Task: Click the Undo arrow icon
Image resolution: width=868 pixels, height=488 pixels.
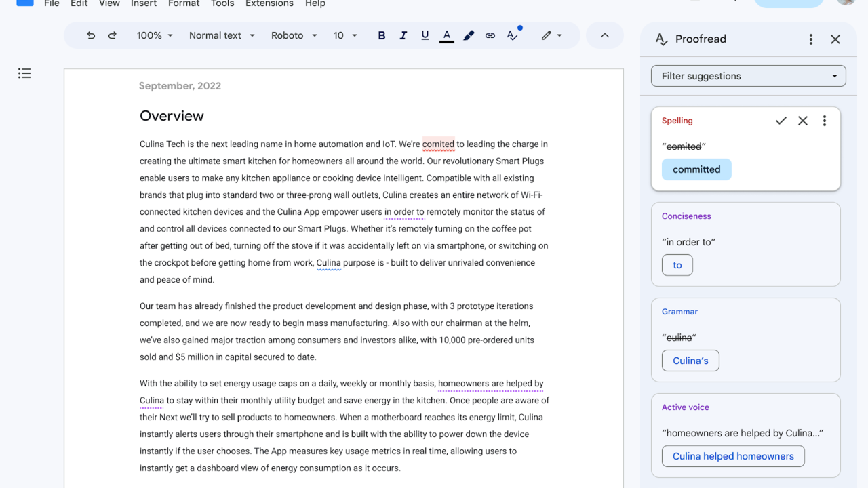Action: [x=91, y=35]
